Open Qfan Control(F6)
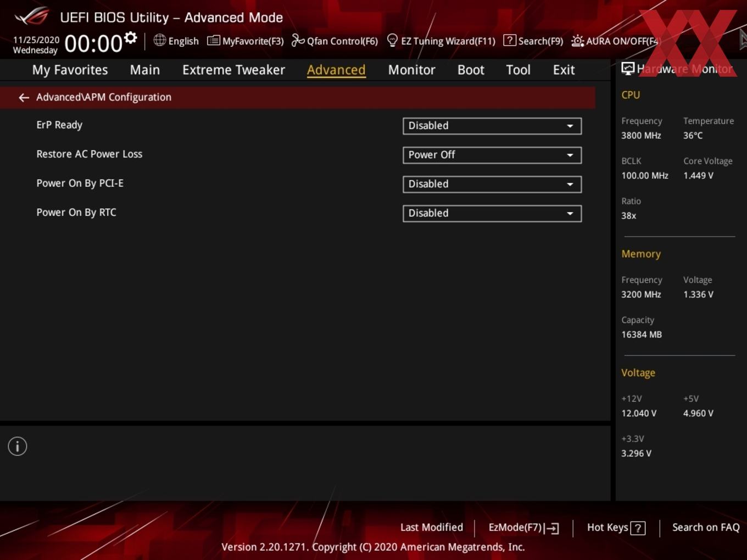Screen dimensions: 747x560 (335, 41)
